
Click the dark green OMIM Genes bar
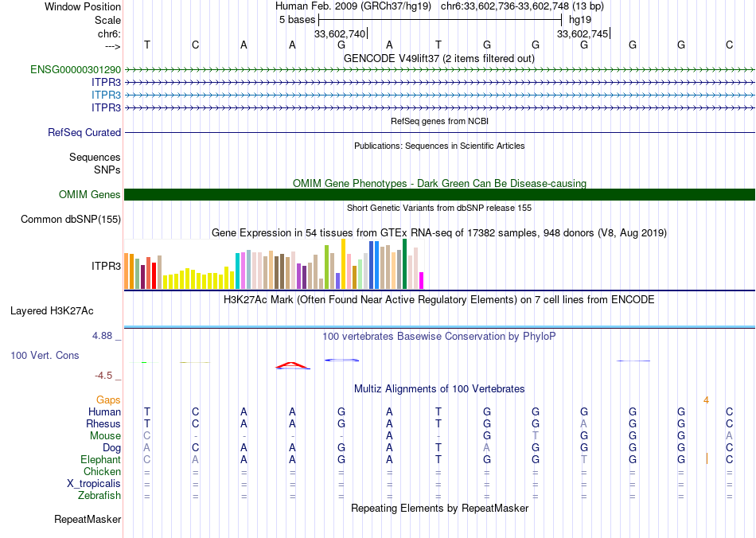point(439,195)
